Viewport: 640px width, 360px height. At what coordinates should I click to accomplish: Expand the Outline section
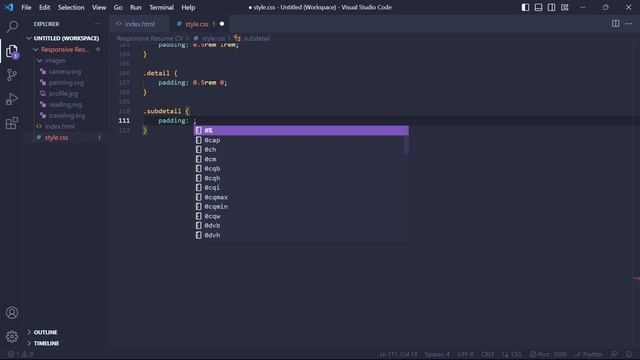pos(46,332)
